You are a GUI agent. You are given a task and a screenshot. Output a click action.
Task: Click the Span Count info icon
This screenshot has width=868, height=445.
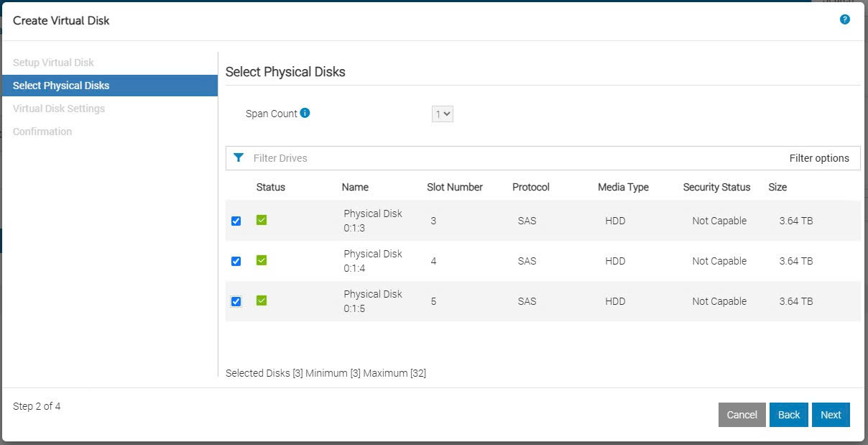[305, 113]
